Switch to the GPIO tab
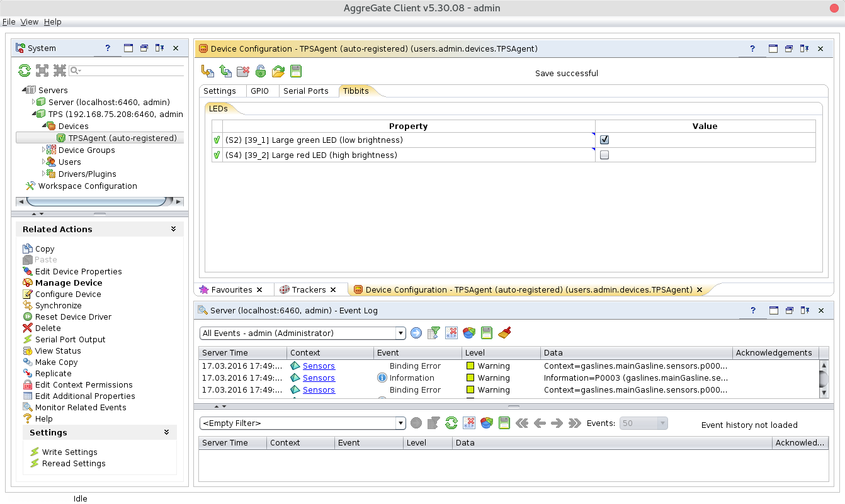Screen dimensions: 845x504 pos(259,91)
